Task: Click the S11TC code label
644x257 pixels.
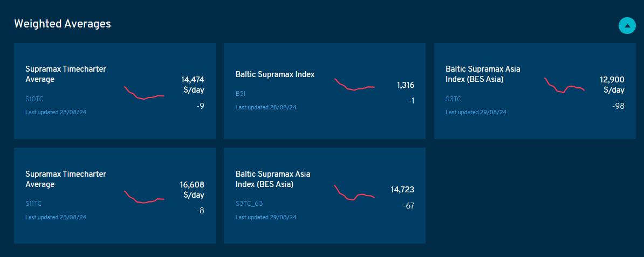Action: [x=33, y=204]
